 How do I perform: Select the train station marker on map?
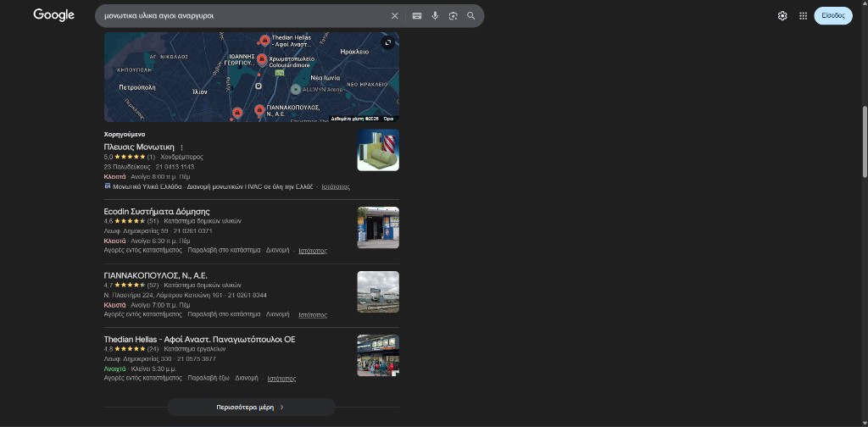click(x=259, y=86)
